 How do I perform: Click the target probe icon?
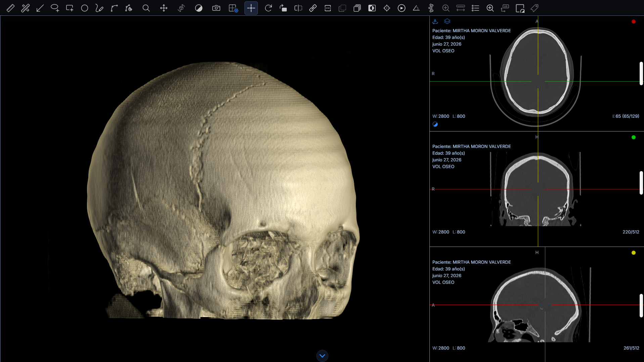(387, 8)
